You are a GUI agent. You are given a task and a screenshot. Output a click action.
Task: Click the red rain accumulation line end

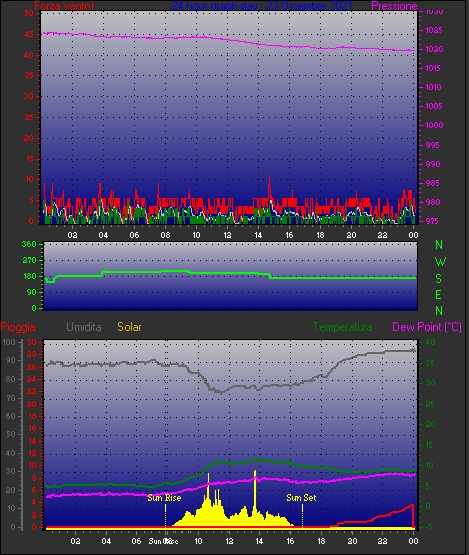[x=412, y=505]
